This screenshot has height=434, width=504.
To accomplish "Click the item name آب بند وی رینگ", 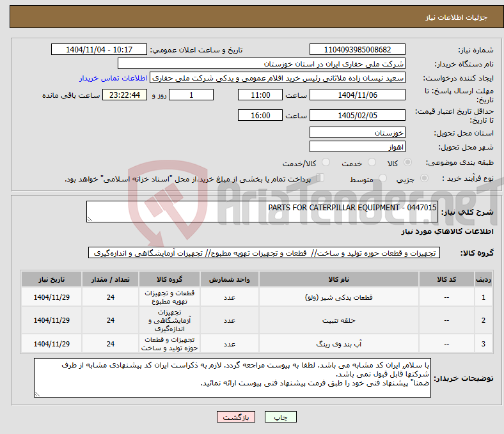I will click(x=339, y=344).
